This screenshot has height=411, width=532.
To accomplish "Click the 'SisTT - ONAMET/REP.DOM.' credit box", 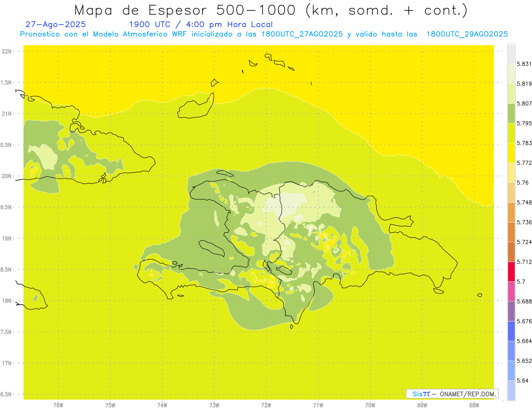I will (x=452, y=394).
